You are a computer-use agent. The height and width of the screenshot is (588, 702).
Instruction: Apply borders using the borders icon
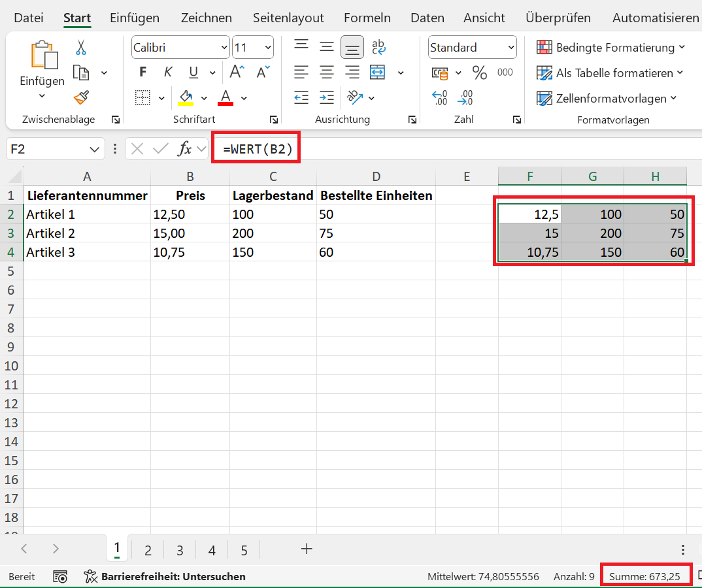(x=142, y=97)
